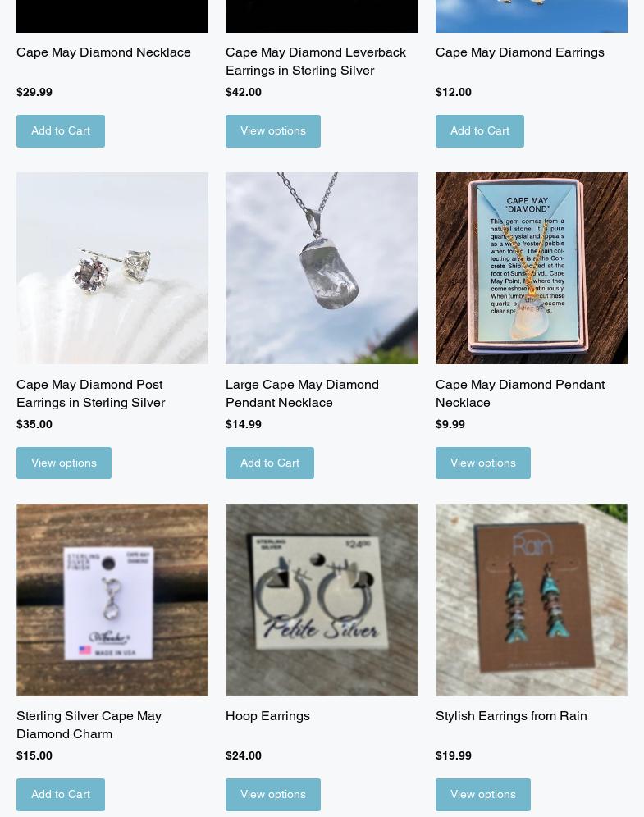View options for Cape May Diamond Pendant Necklace
The image size is (644, 817).
click(483, 463)
